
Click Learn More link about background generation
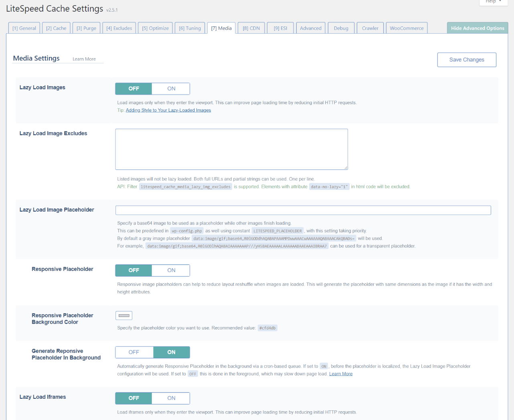coord(341,374)
